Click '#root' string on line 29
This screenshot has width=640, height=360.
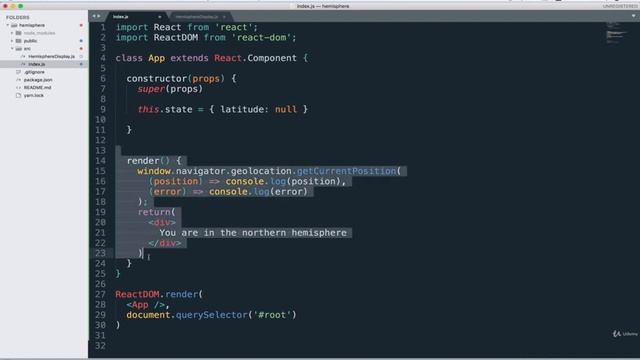[x=272, y=315]
